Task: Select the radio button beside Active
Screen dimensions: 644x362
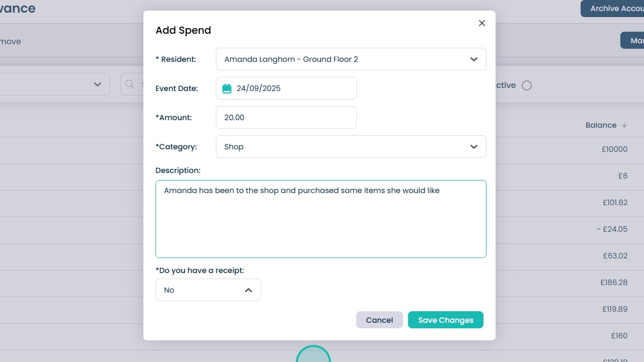Action: pos(526,85)
